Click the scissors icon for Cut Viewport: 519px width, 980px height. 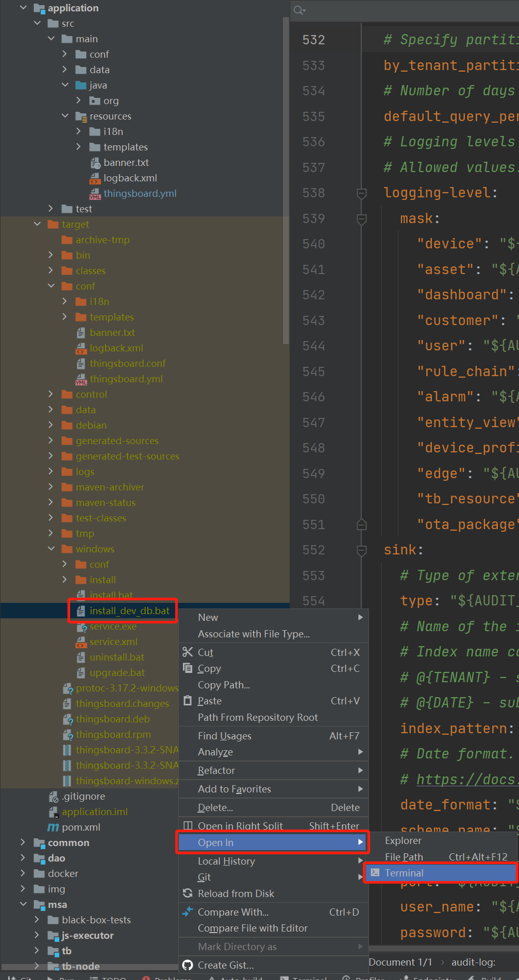pyautogui.click(x=188, y=652)
